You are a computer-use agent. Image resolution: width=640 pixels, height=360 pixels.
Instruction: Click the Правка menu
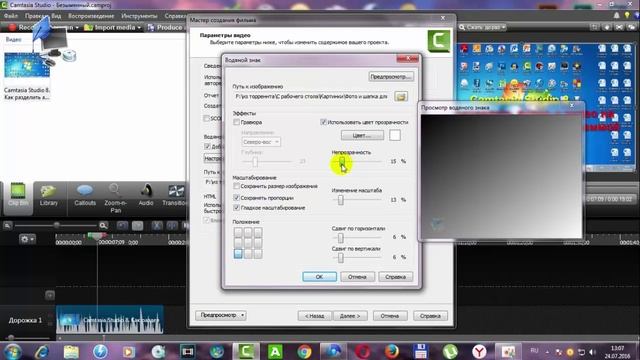pyautogui.click(x=37, y=16)
